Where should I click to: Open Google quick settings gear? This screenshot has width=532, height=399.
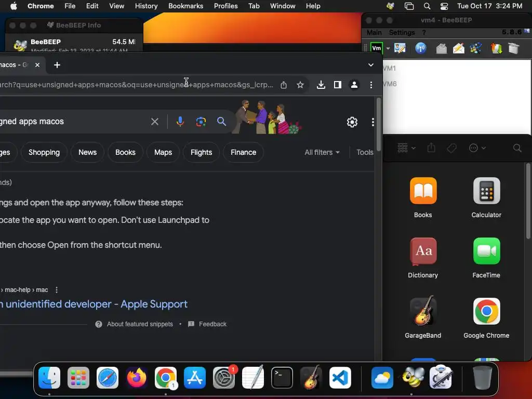tap(352, 122)
